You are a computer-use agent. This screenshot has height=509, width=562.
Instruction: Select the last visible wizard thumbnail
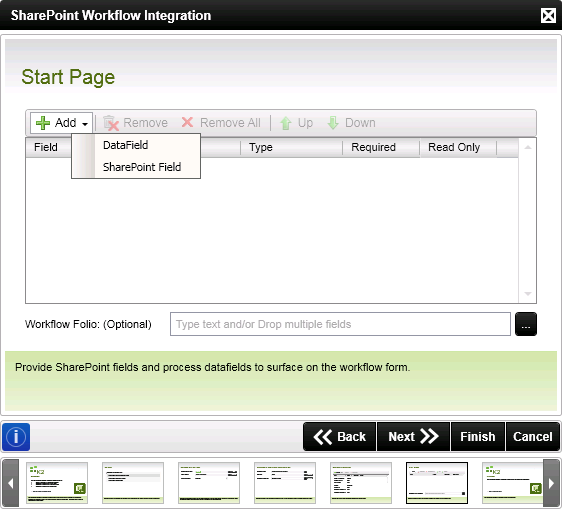pos(513,483)
